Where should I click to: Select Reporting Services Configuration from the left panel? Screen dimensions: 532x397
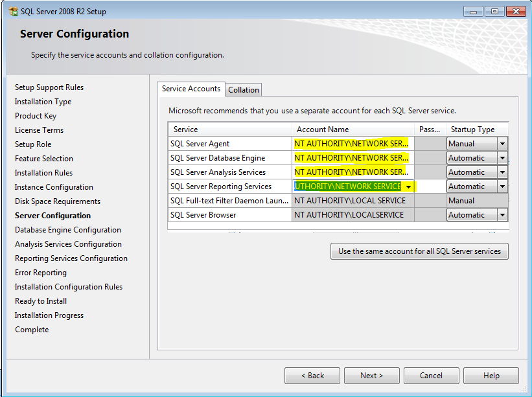(x=71, y=258)
